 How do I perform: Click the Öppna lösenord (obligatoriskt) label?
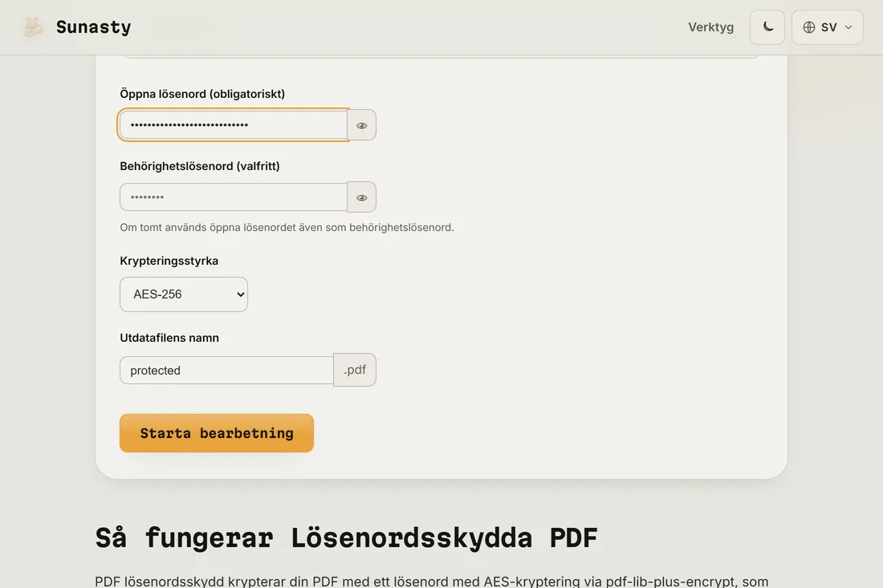point(202,94)
